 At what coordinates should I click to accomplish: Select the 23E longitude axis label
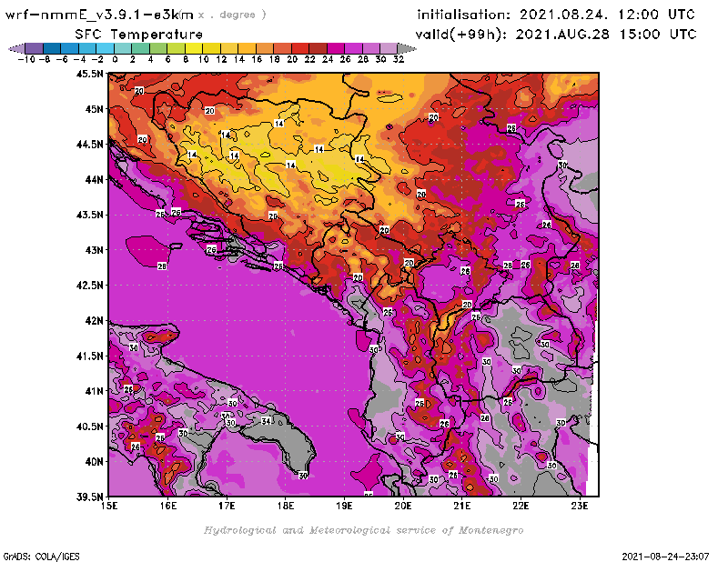tap(580, 506)
